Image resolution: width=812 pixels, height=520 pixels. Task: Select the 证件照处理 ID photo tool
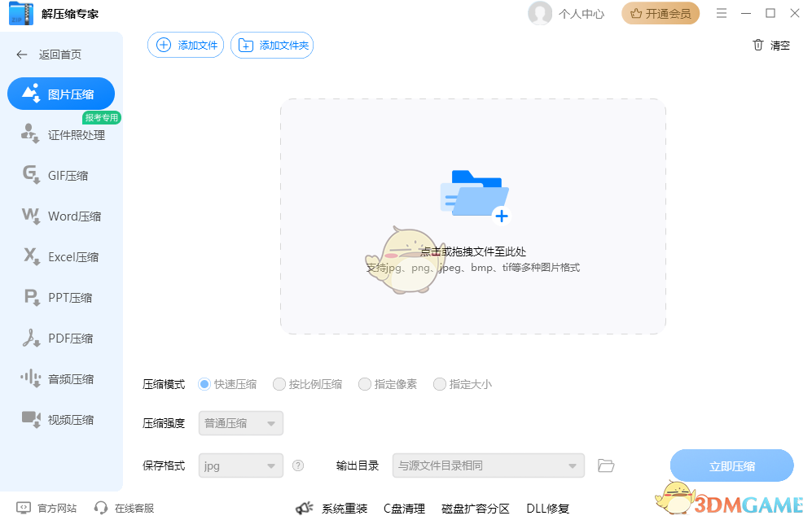(x=61, y=135)
